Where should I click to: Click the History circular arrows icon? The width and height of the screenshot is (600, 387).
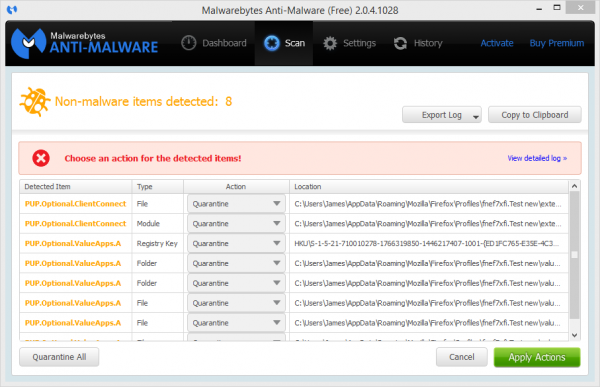pos(400,43)
